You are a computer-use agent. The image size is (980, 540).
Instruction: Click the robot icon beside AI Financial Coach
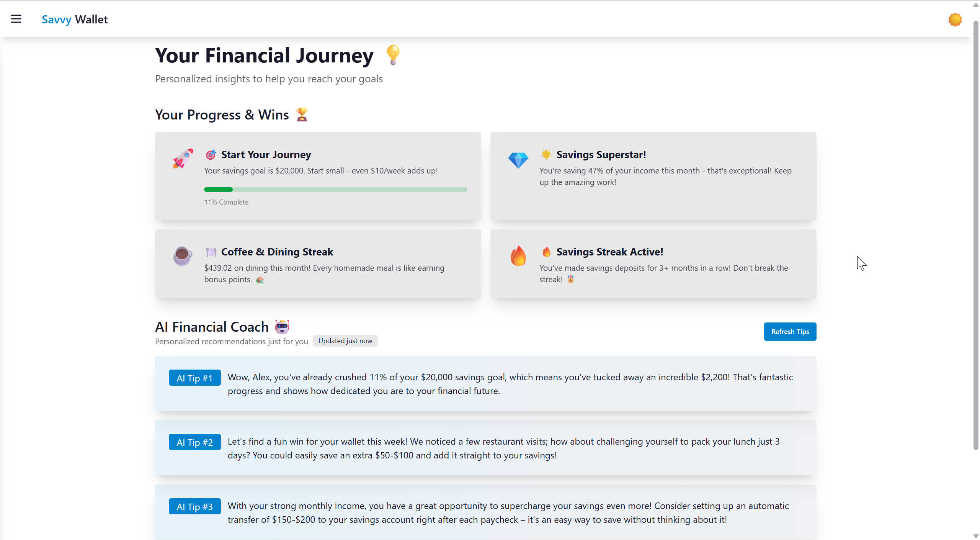click(x=282, y=326)
